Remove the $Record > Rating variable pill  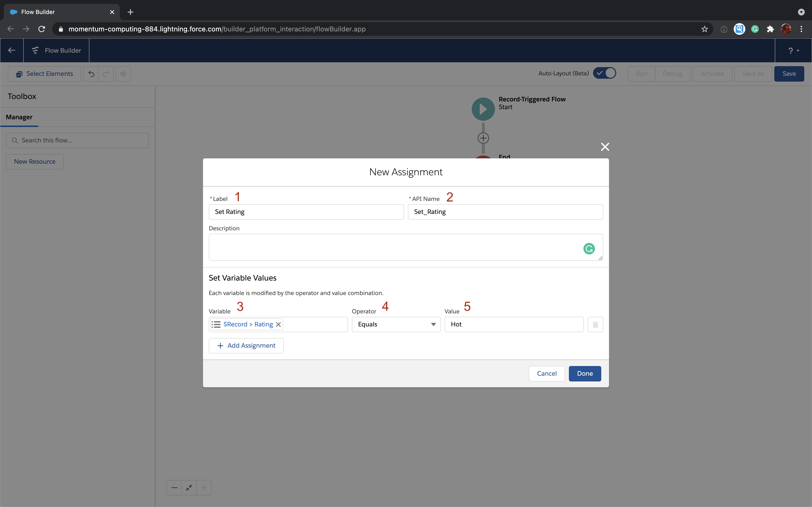278,324
